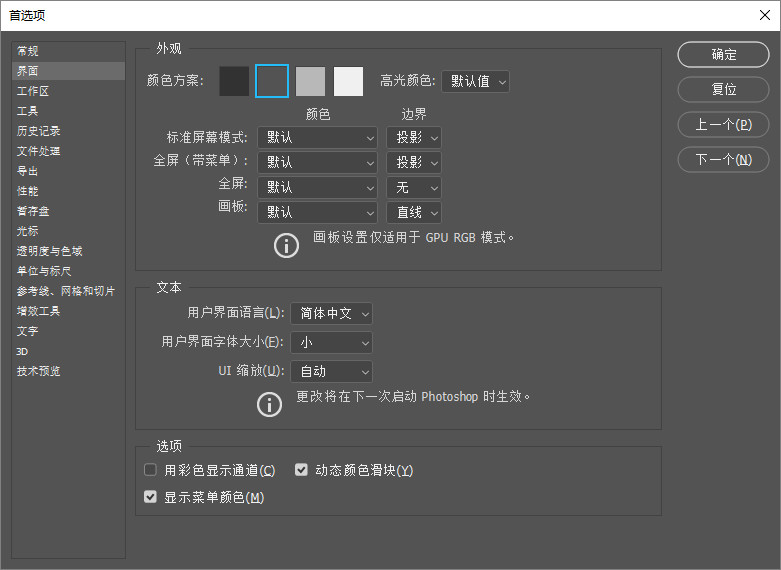781x570 pixels.
Task: Open 高光颜色 dropdown showing 默认值
Action: tap(476, 81)
